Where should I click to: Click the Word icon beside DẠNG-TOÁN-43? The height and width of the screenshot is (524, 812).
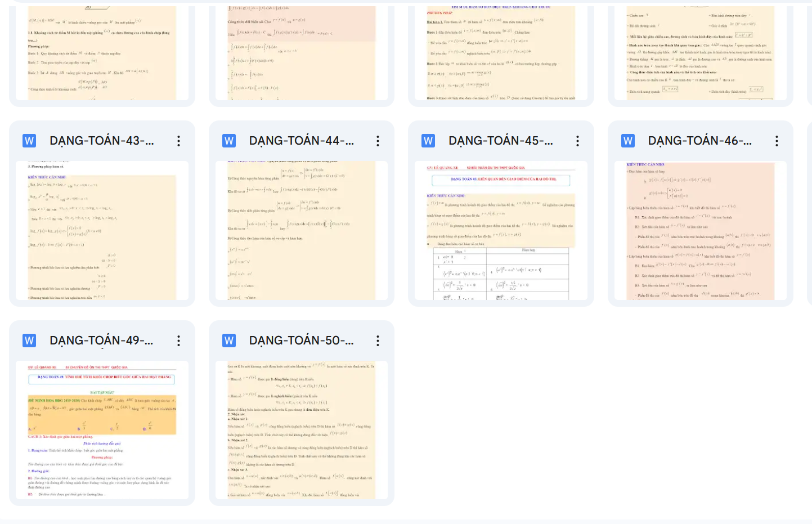[x=29, y=141]
